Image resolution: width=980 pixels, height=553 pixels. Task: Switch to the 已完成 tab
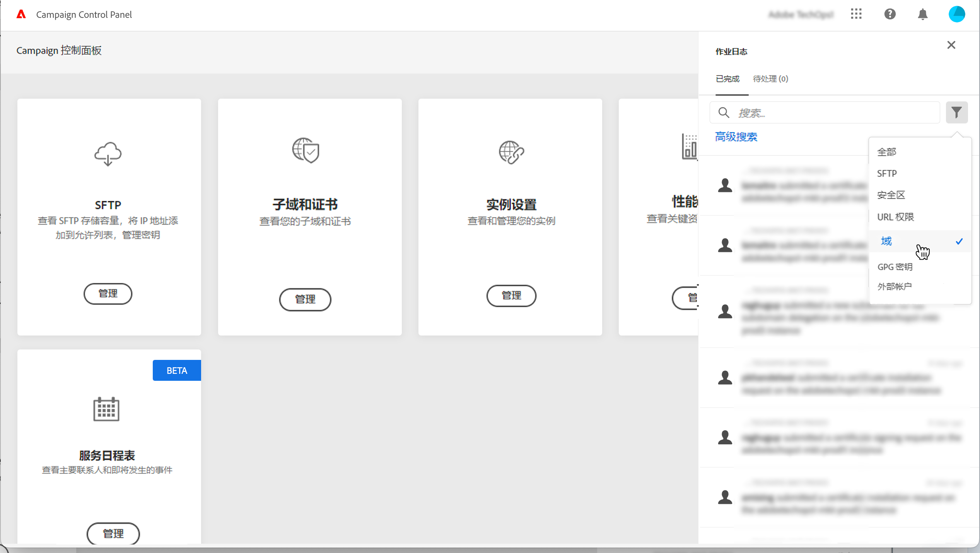[x=727, y=79]
